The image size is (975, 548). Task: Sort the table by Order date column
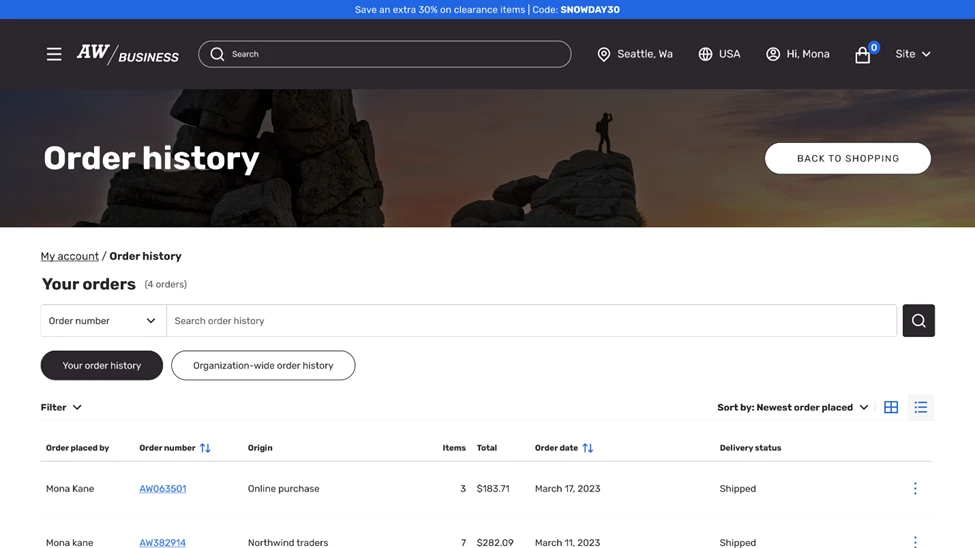click(588, 448)
